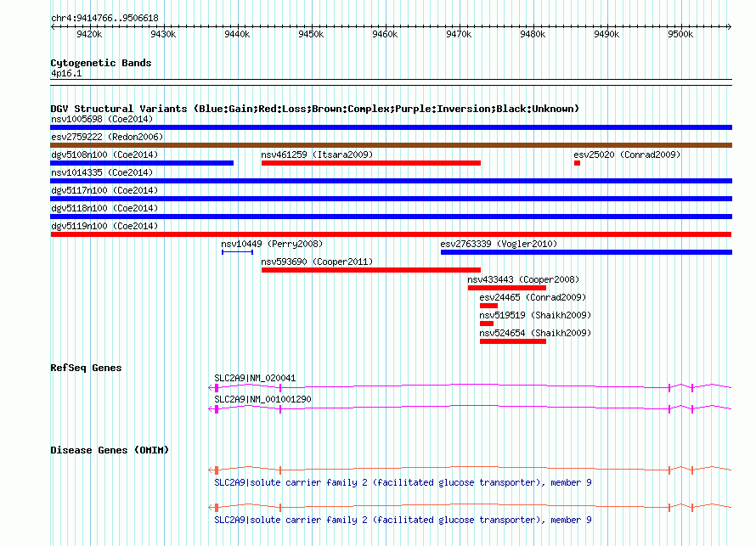This screenshot has height=546, width=756.
Task: Open nsv593690 (Cooper2011) variant label
Action: pos(317,262)
